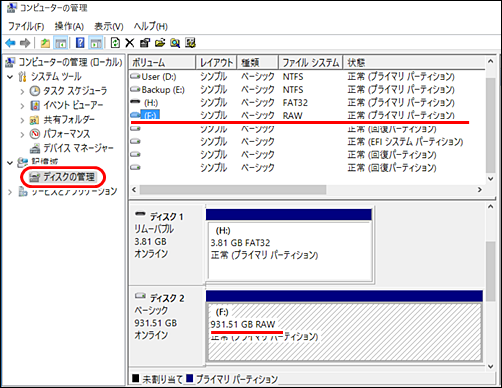Sort by ファイル システム column header
502x388 pixels.
(x=311, y=62)
